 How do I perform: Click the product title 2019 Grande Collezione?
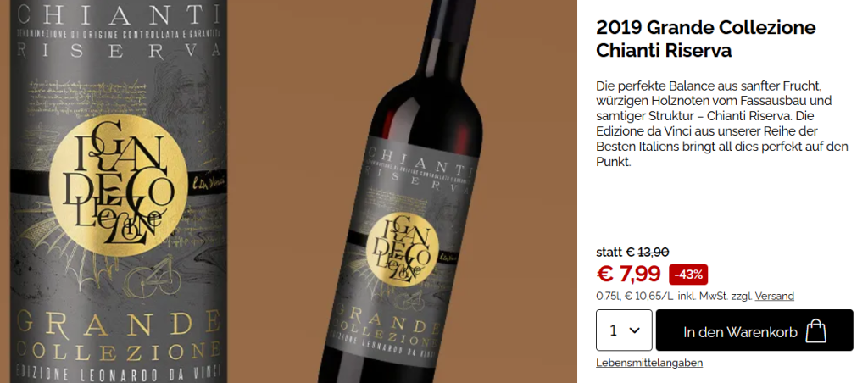[x=706, y=27]
